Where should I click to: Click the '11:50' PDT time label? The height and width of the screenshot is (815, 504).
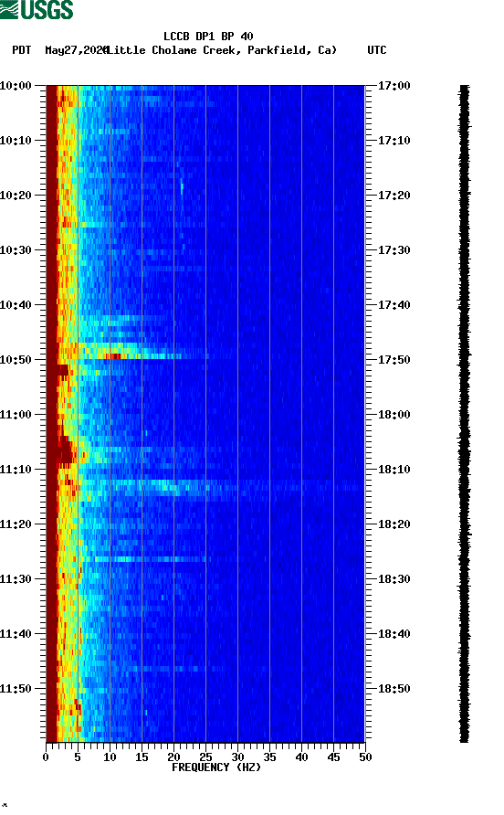[16, 689]
